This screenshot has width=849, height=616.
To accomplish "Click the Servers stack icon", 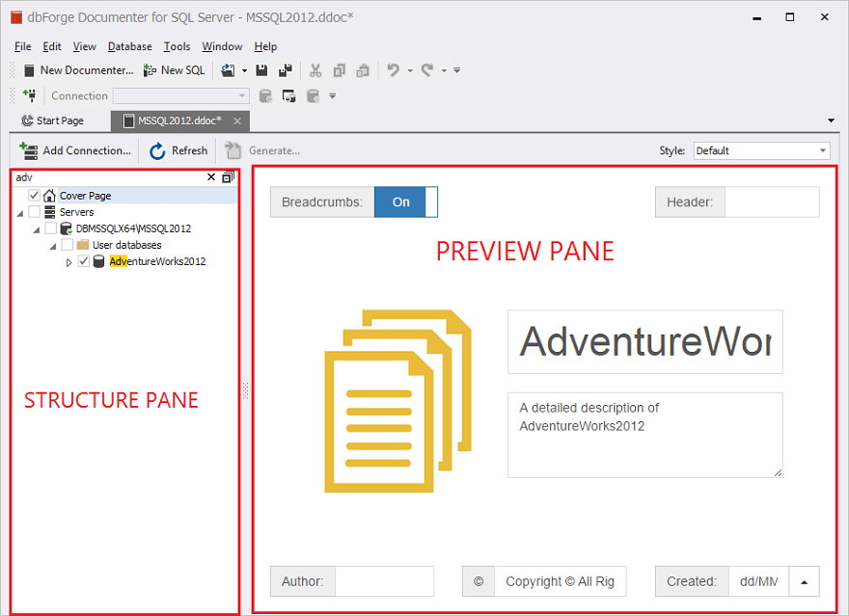I will [50, 211].
